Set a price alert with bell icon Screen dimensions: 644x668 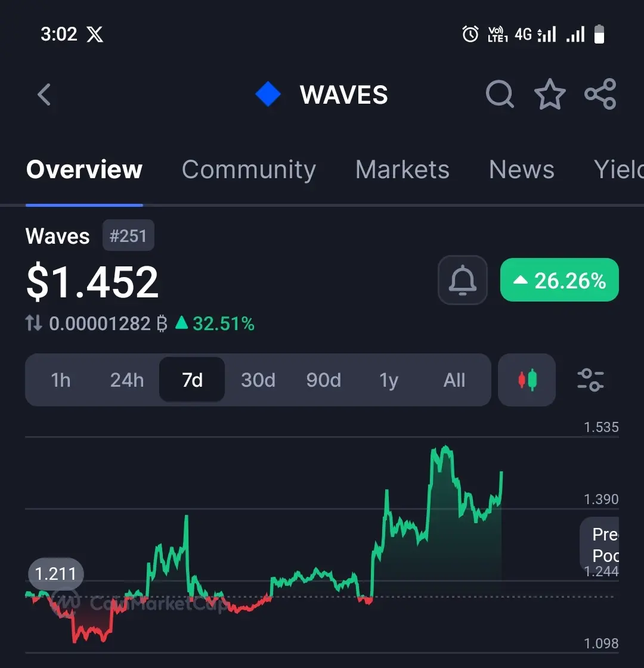[463, 280]
